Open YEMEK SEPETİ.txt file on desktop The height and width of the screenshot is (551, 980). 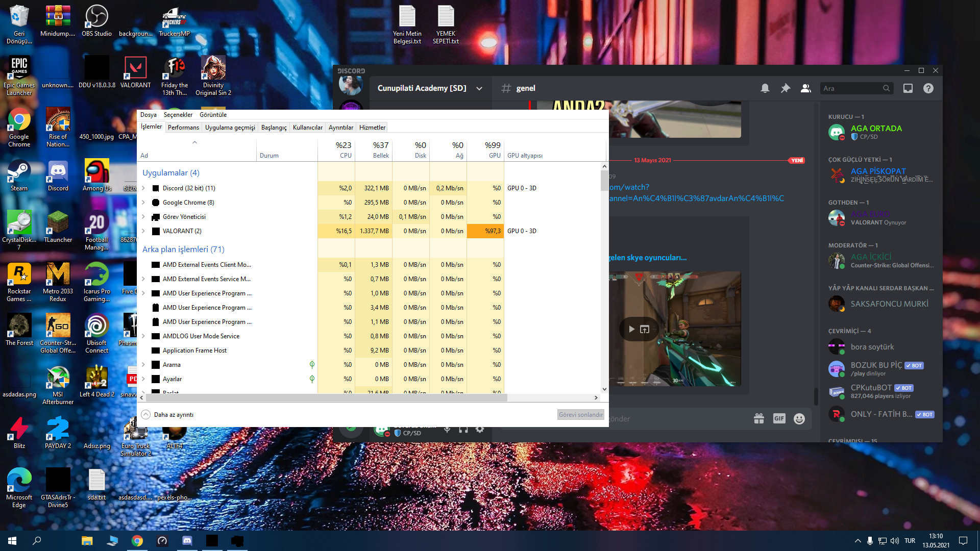(x=446, y=25)
